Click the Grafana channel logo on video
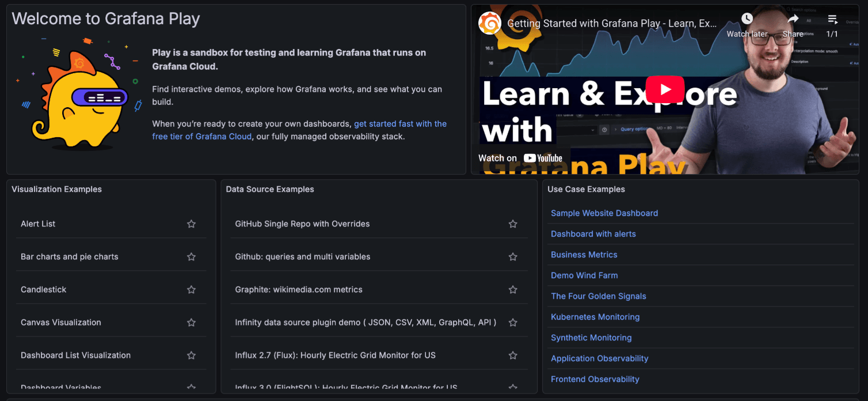 click(490, 24)
